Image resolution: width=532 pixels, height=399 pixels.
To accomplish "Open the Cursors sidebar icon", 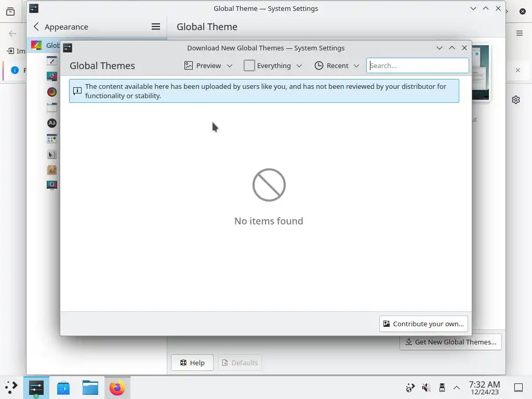I will (52, 154).
